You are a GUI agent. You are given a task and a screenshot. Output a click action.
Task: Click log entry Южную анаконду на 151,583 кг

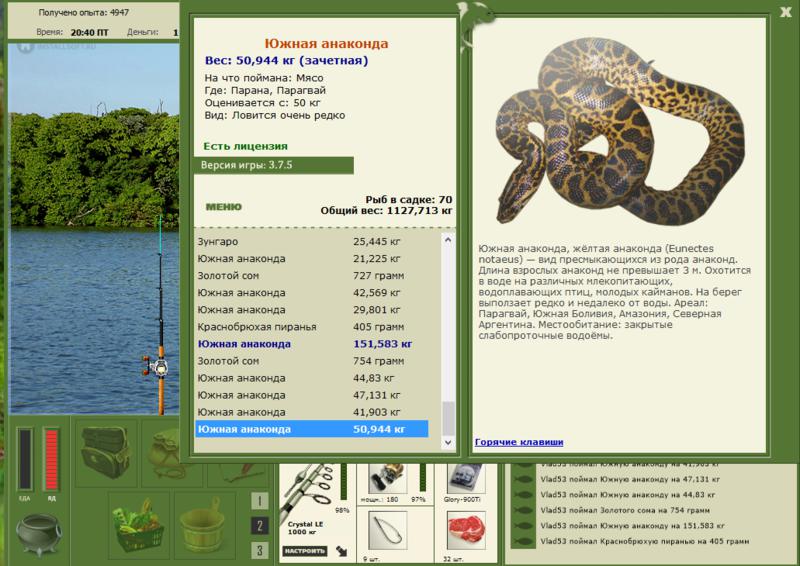coord(633,525)
